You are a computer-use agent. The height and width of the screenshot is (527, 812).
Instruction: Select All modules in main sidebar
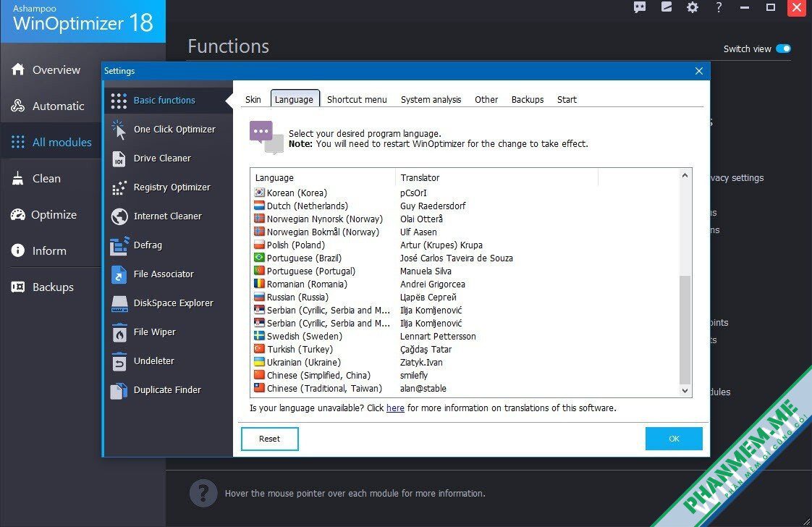(x=51, y=142)
